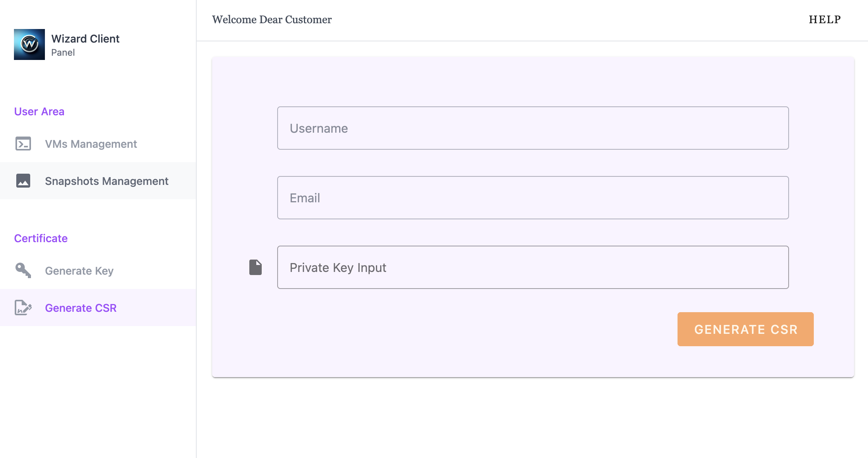This screenshot has height=458, width=868.
Task: Click the Welcome Dear Customer header text
Action: coord(272,20)
